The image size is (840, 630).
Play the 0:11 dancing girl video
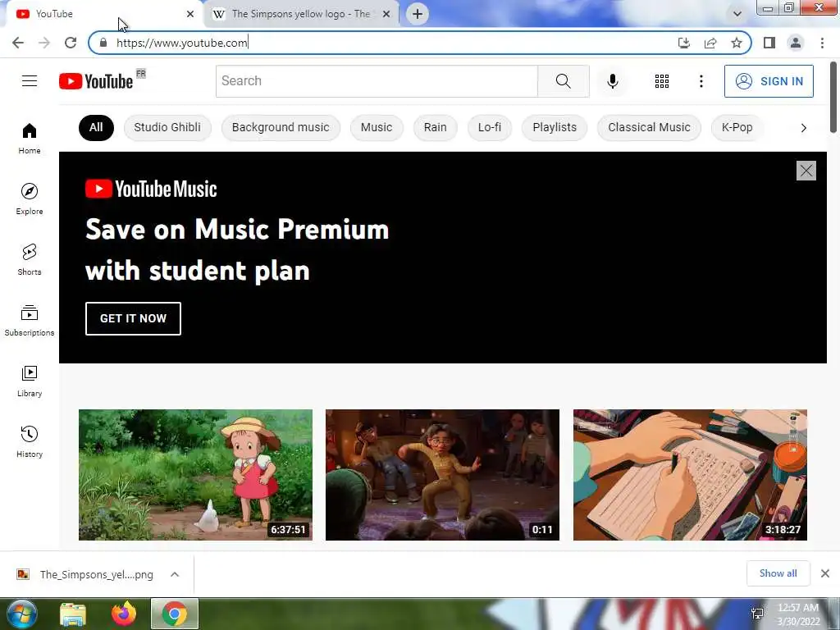pos(442,475)
